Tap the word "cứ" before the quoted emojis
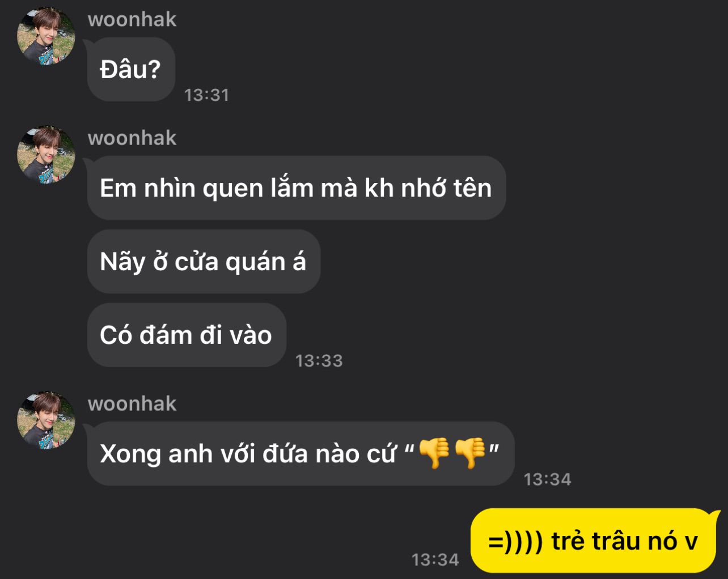This screenshot has width=728, height=579. pyautogui.click(x=381, y=453)
